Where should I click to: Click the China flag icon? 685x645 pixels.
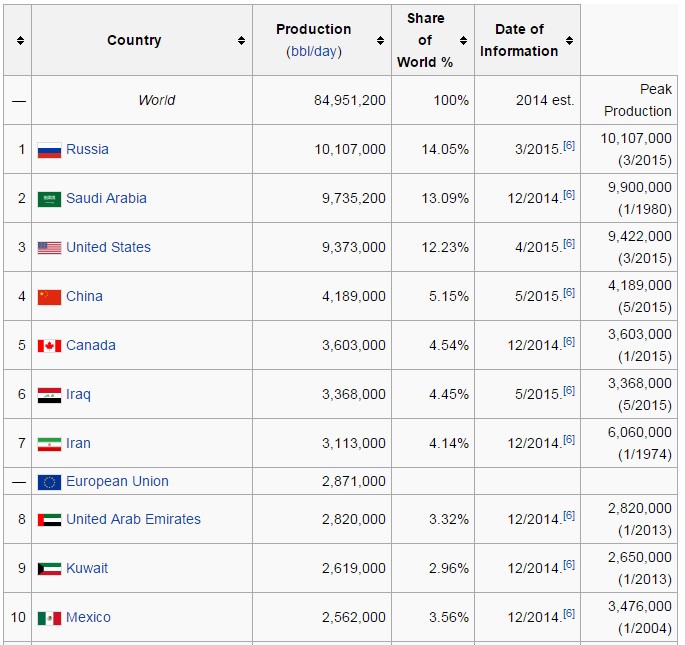click(x=49, y=297)
